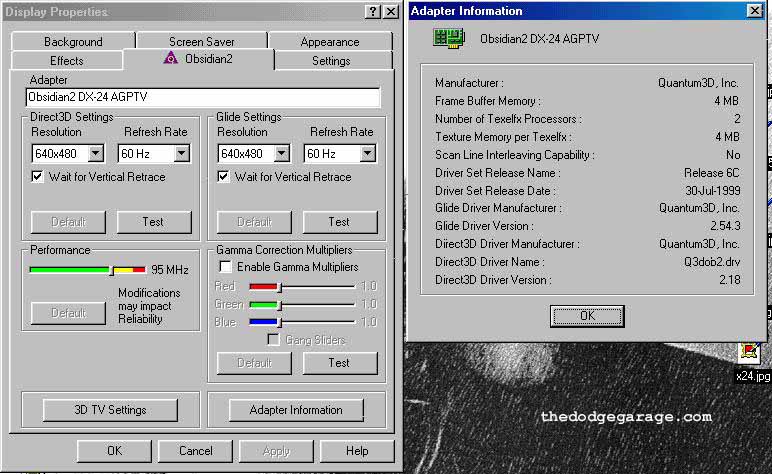Click Default in Direct3D Settings
Image resolution: width=772 pixels, height=474 pixels.
(68, 222)
